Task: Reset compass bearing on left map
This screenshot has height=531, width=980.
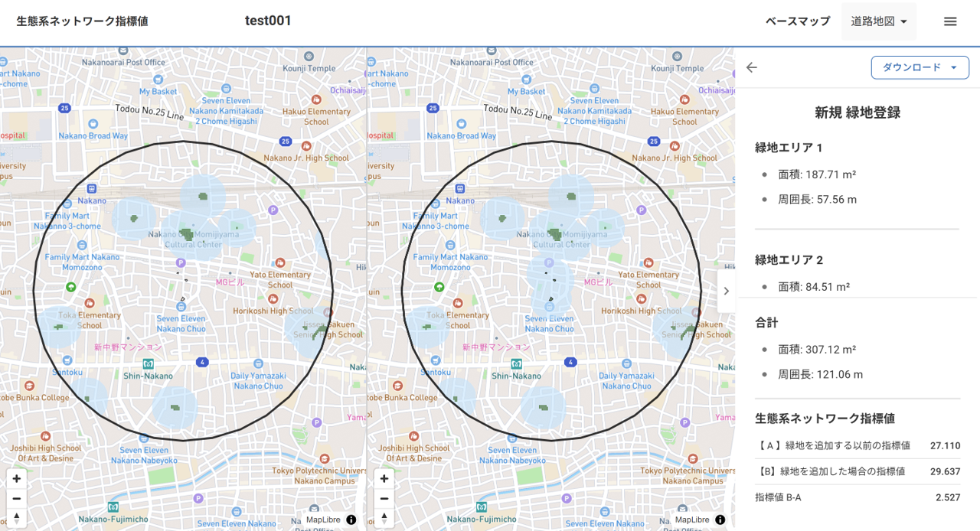Action: 17,518
